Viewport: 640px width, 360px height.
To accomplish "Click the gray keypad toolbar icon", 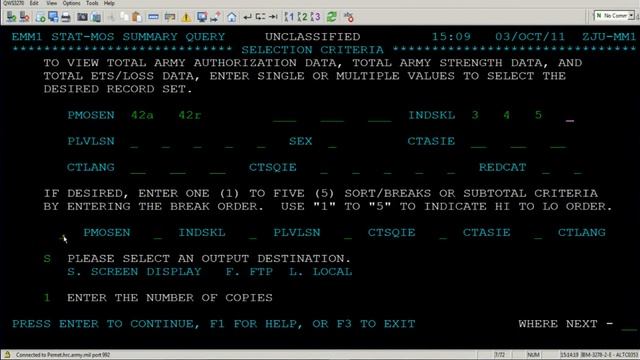I will click(x=170, y=17).
